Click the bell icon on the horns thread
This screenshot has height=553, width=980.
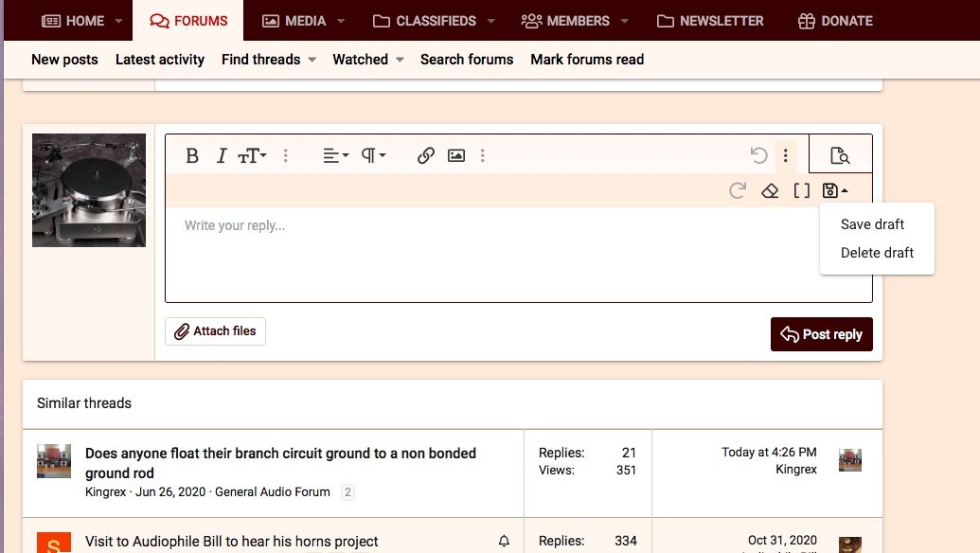(x=504, y=542)
